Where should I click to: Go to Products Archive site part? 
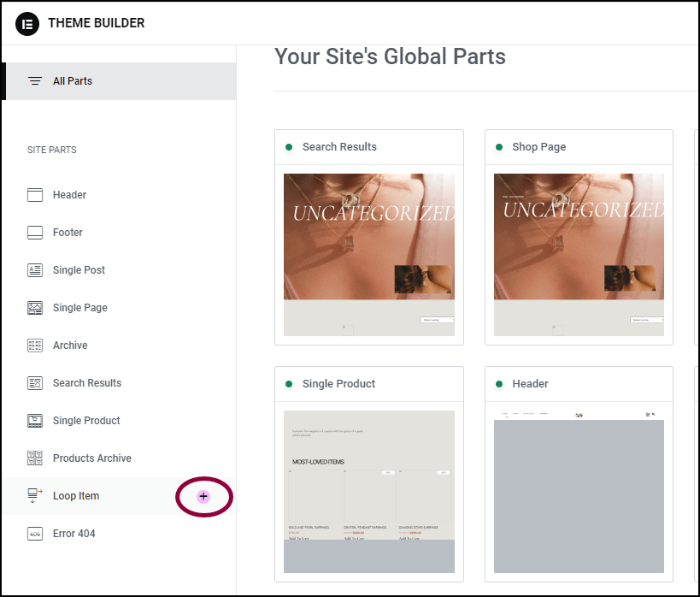pos(92,458)
